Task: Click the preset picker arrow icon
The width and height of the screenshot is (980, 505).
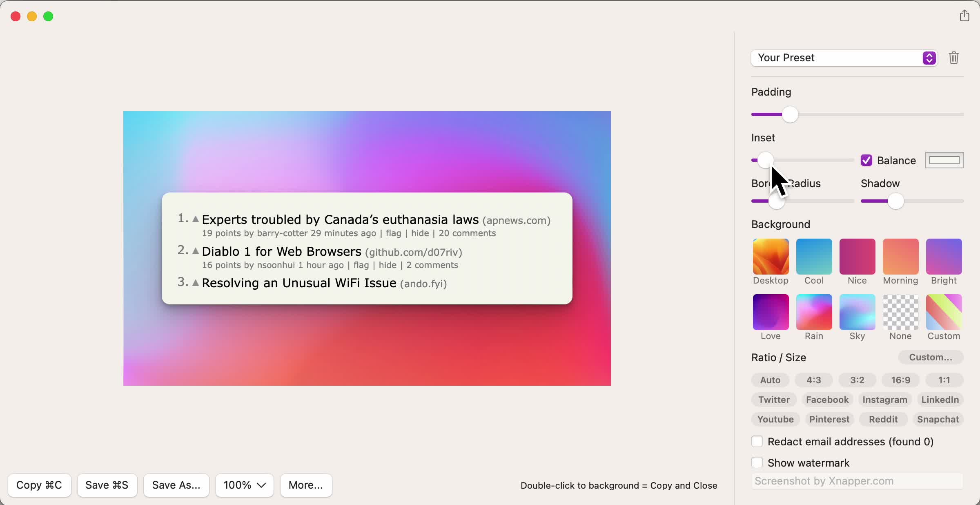Action: [x=929, y=58]
